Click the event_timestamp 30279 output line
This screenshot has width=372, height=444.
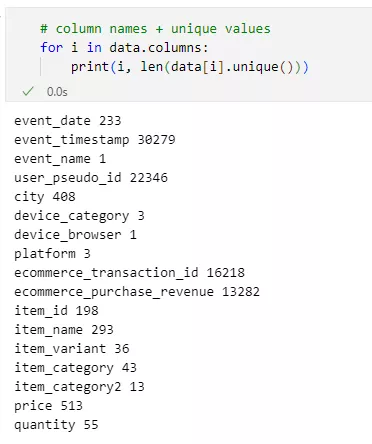tap(95, 140)
